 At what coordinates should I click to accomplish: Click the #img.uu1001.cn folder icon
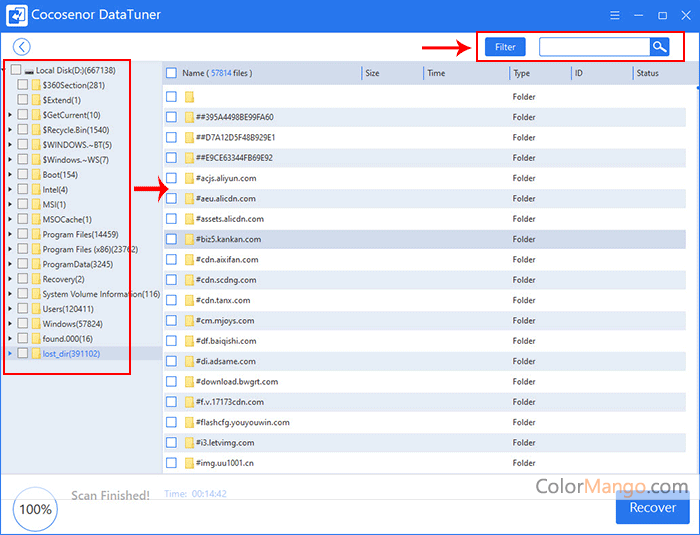[188, 463]
